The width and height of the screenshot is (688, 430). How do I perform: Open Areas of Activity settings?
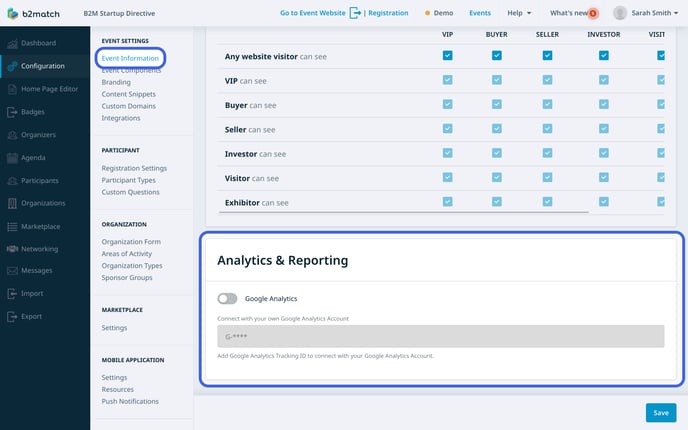click(126, 254)
